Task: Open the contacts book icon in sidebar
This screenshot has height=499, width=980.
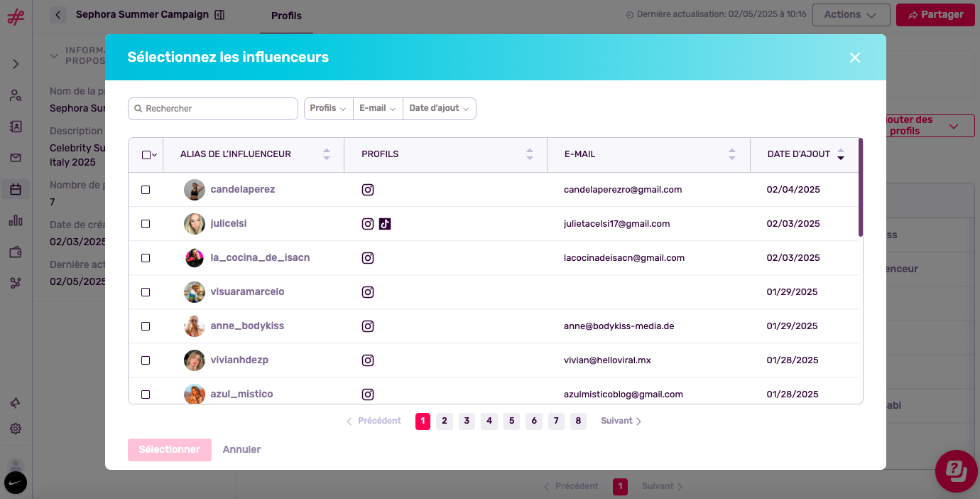Action: (x=16, y=127)
